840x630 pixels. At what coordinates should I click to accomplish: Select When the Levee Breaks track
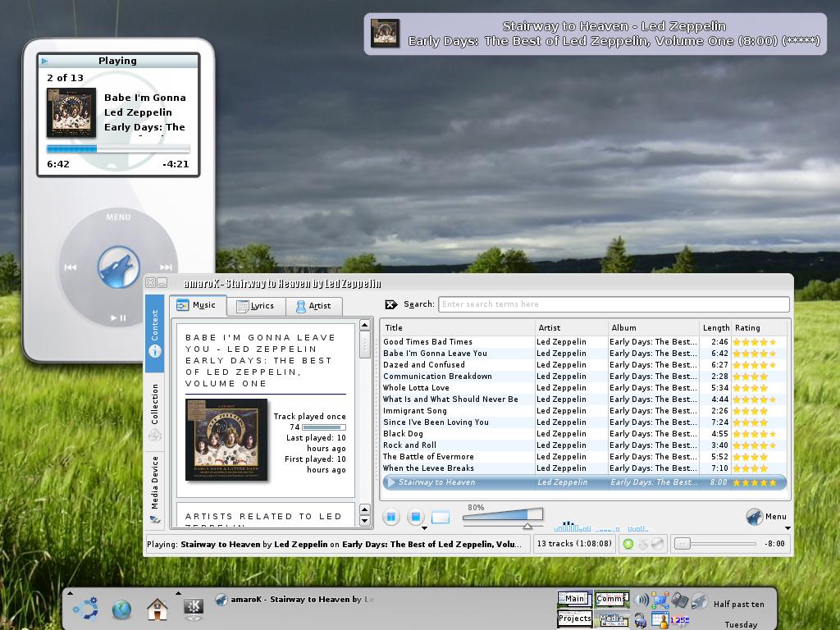(584, 468)
